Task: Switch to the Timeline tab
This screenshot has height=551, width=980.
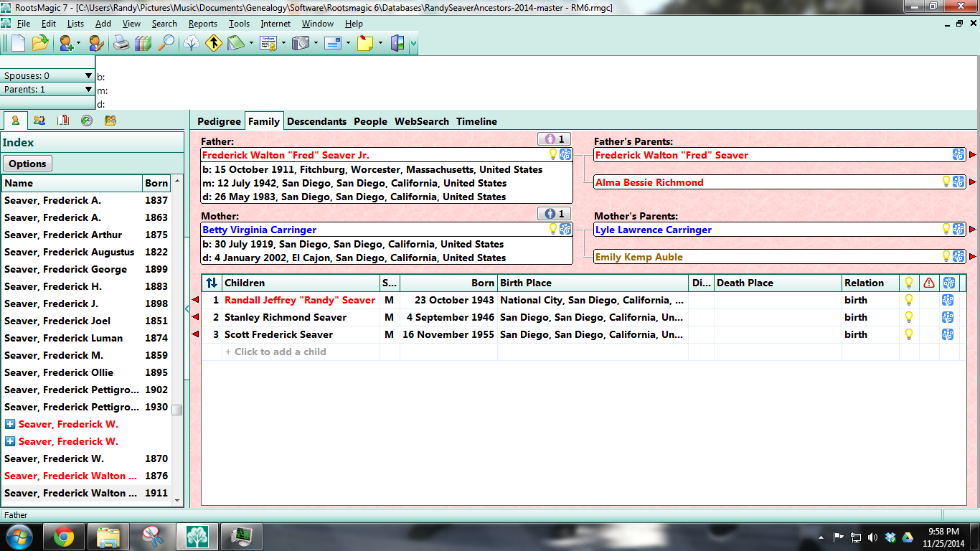Action: [x=476, y=121]
